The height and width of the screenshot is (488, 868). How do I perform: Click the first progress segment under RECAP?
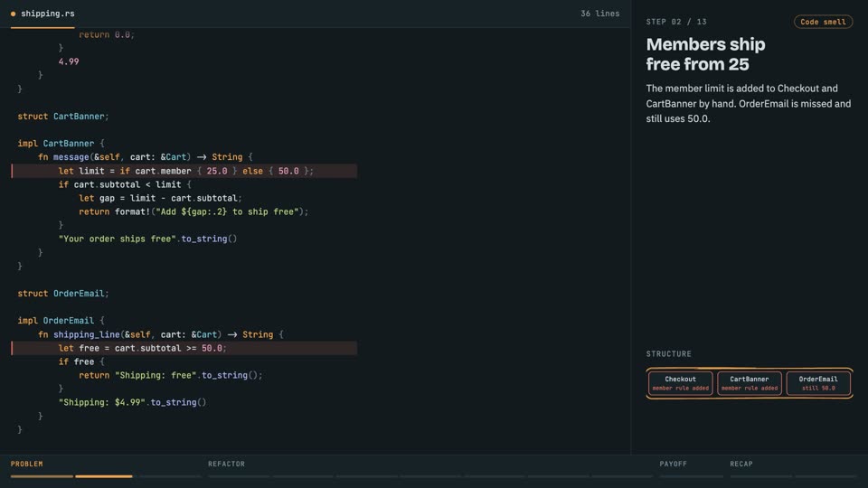[760, 476]
